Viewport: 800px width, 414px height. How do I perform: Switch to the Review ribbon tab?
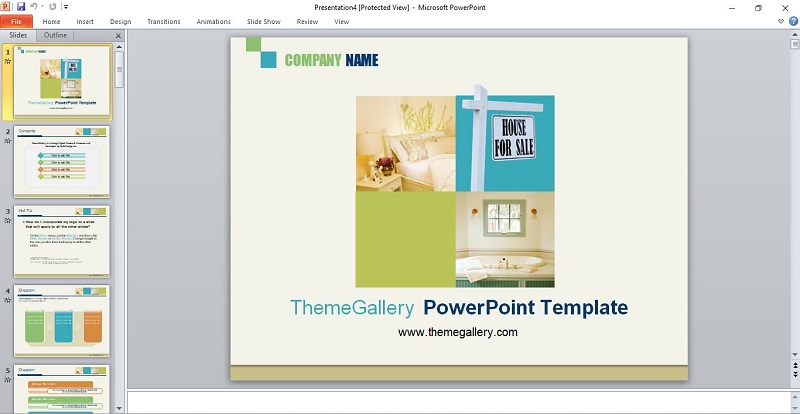pyautogui.click(x=307, y=21)
